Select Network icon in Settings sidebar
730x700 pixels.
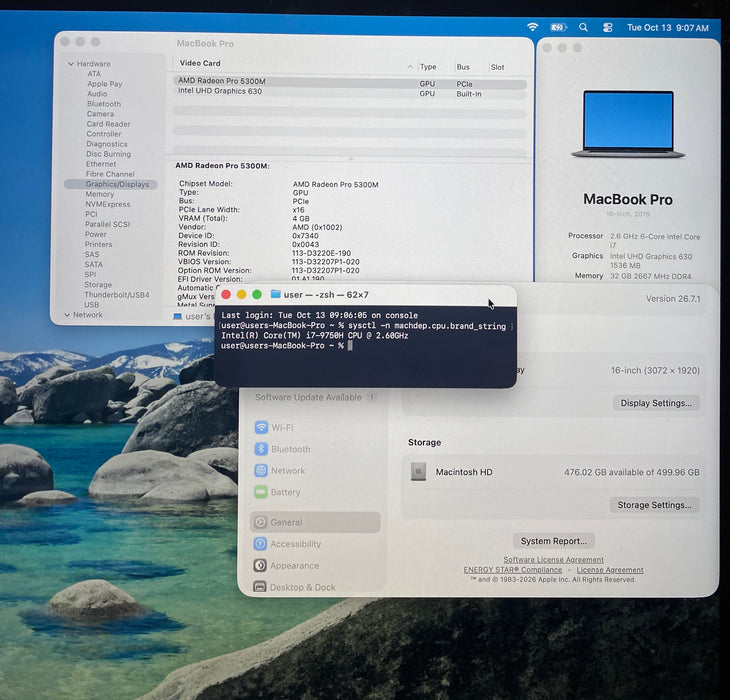point(261,470)
